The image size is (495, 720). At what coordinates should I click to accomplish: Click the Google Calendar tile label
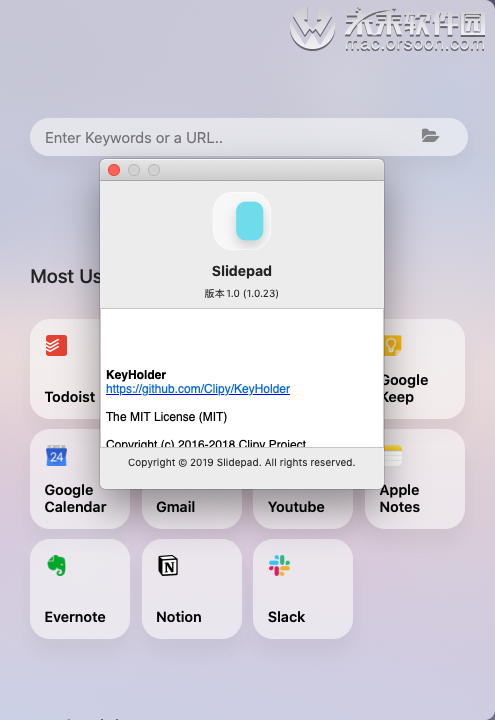[75, 499]
